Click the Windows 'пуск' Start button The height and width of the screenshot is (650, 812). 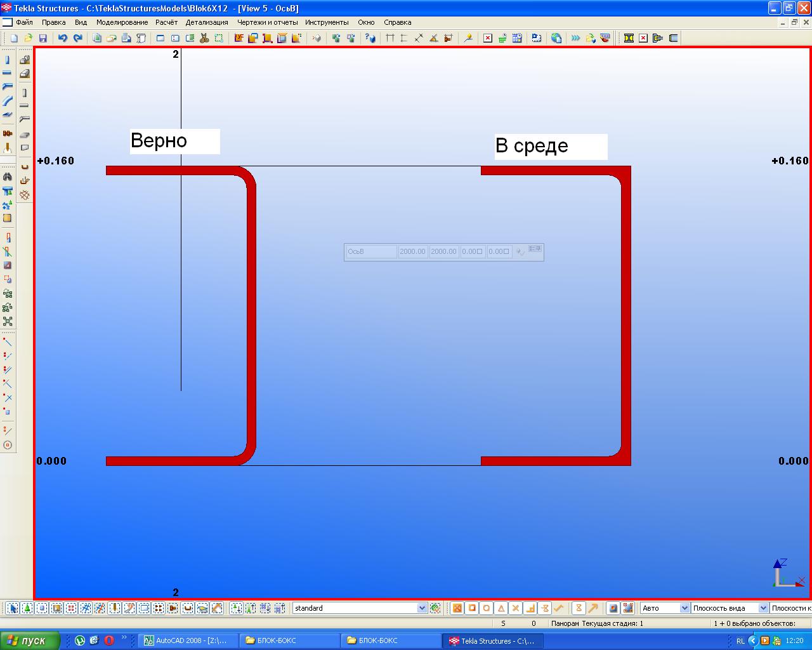point(30,640)
